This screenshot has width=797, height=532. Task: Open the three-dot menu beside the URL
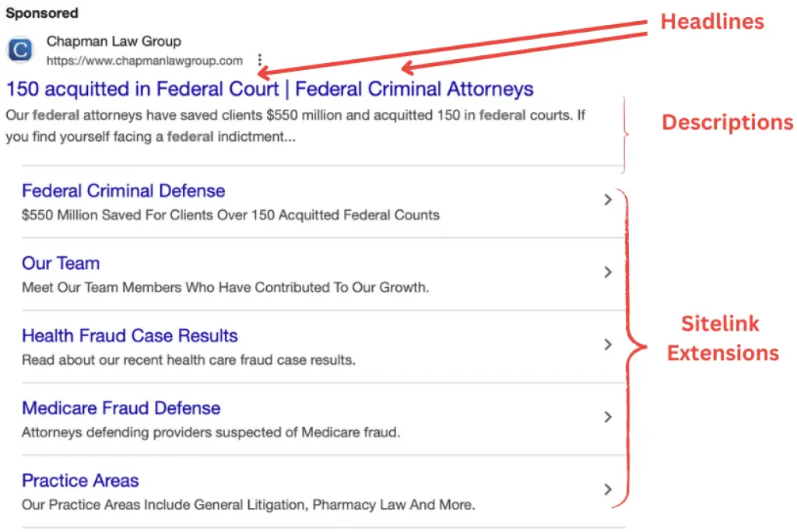click(x=259, y=59)
